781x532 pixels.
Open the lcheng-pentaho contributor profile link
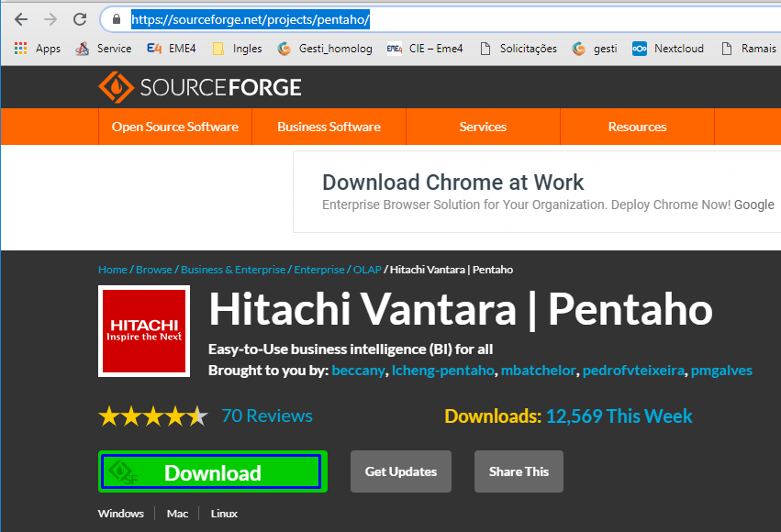point(442,371)
